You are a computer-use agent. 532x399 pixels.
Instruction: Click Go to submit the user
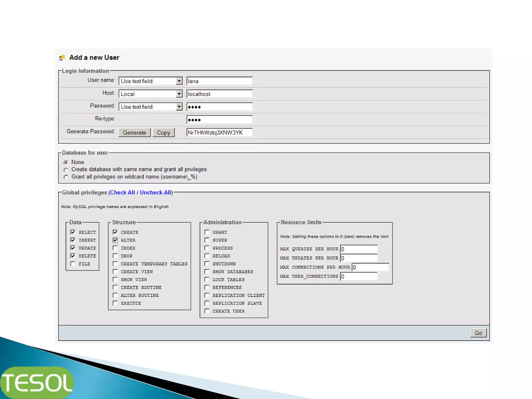(x=478, y=333)
